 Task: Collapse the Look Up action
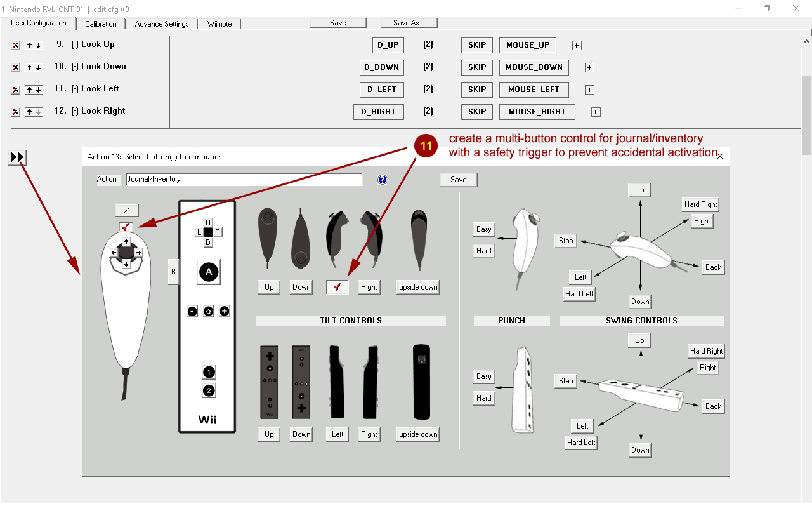click(75, 44)
